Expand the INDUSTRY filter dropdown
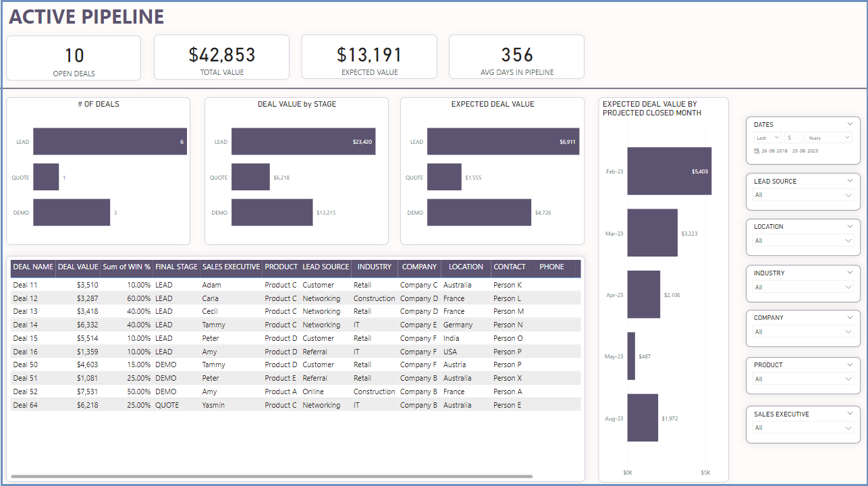868x486 pixels. tap(803, 287)
